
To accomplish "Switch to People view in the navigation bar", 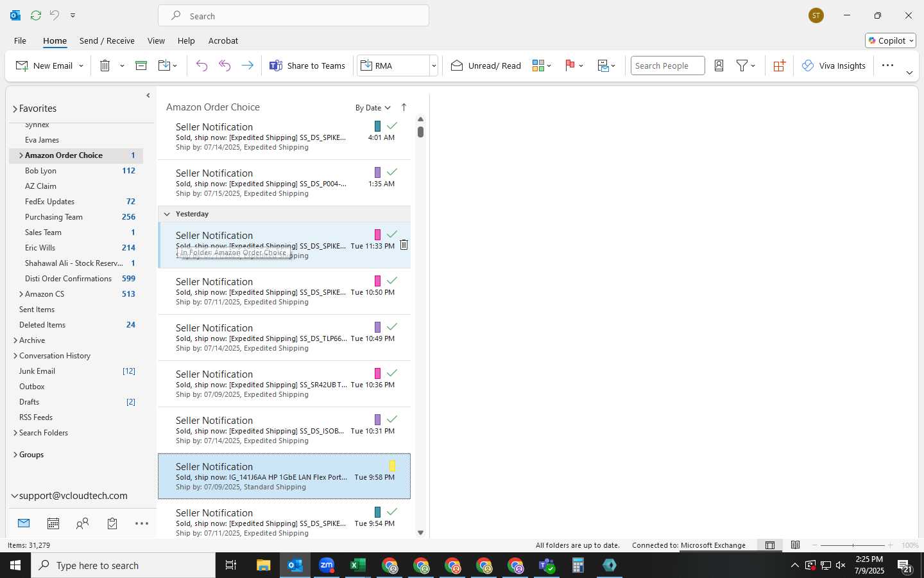I will [82, 523].
